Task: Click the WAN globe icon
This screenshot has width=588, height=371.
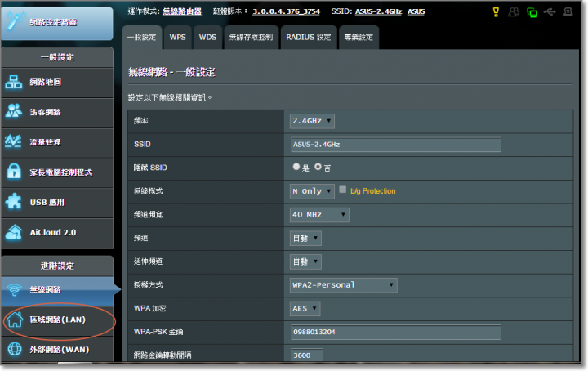Action: click(15, 349)
